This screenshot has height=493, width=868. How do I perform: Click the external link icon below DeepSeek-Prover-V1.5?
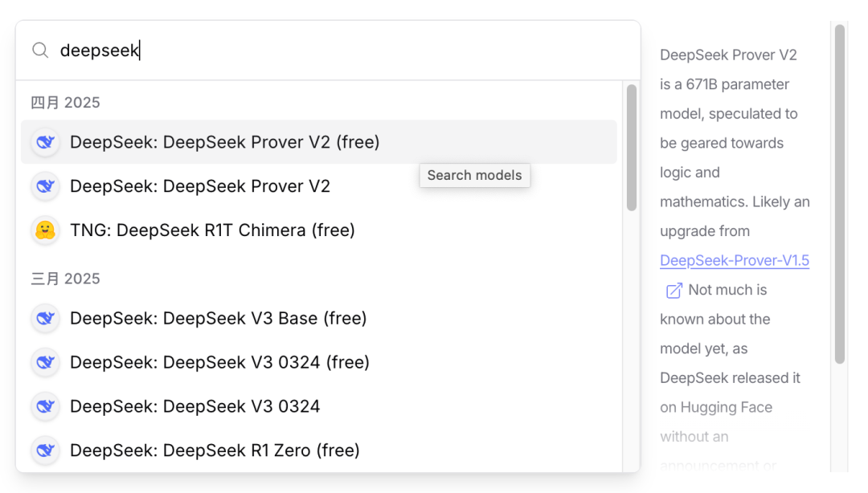pyautogui.click(x=674, y=291)
